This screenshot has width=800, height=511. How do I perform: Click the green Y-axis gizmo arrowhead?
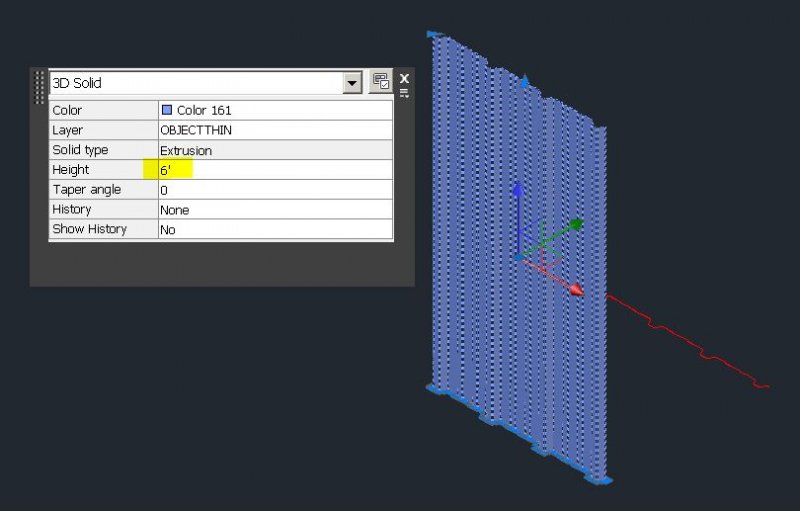pos(577,224)
